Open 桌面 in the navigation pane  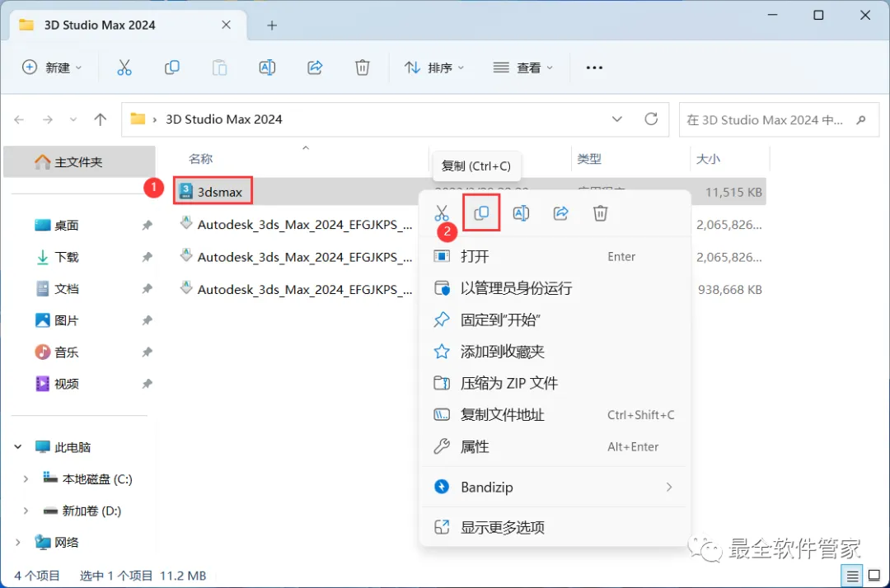67,225
